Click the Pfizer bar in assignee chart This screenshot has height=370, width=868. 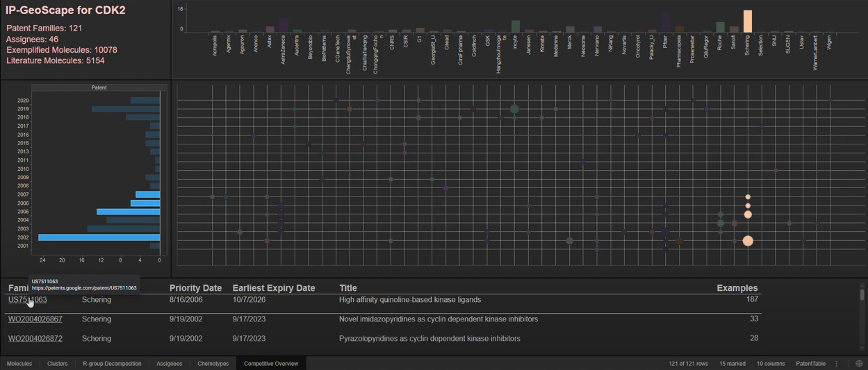click(666, 22)
